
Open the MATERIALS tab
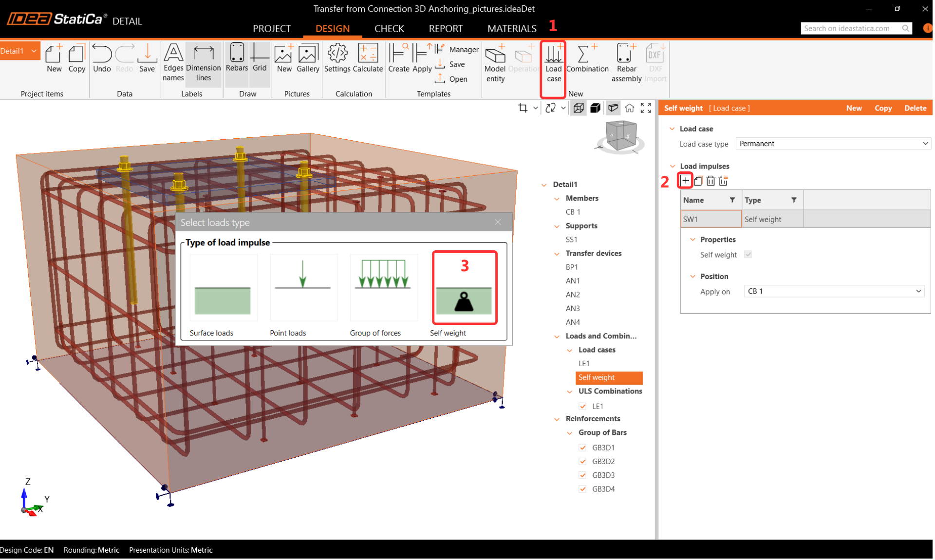tap(511, 28)
